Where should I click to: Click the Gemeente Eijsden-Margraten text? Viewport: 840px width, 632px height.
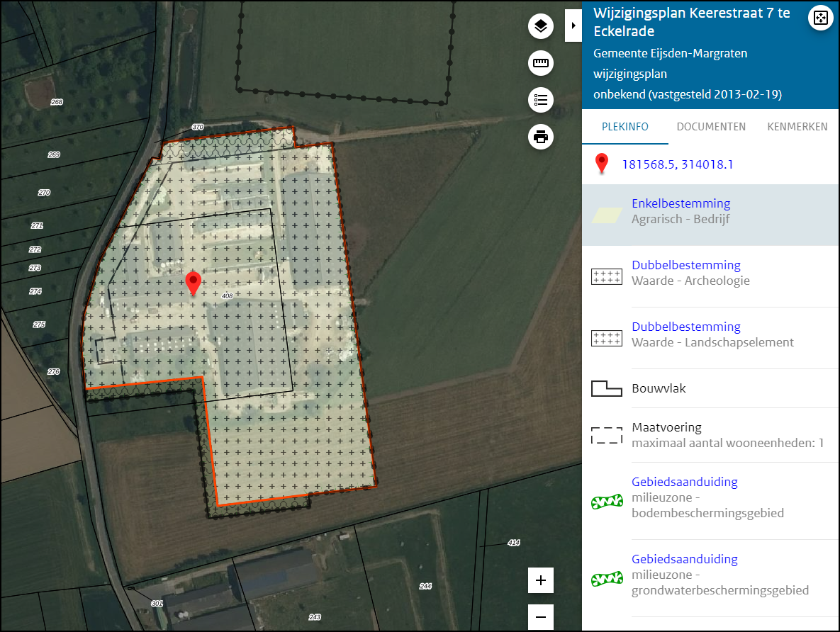(670, 54)
